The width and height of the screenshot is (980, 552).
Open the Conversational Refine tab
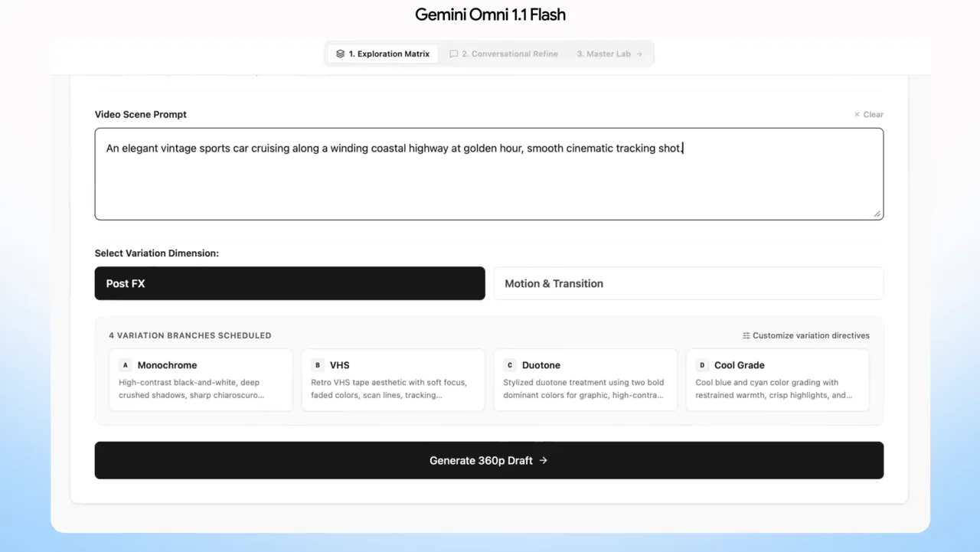(x=504, y=54)
